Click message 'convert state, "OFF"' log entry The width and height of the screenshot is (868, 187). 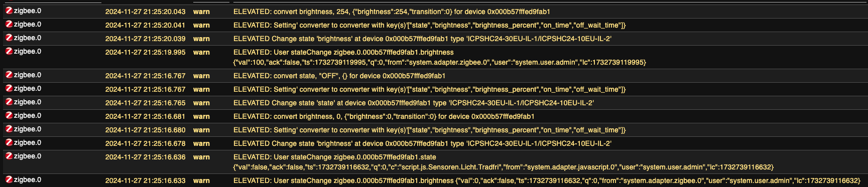[x=339, y=76]
